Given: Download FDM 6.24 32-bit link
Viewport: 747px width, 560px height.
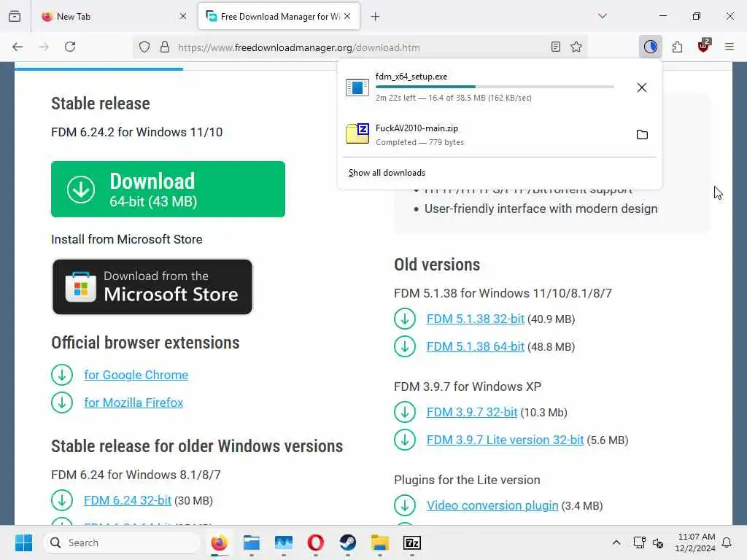Looking at the screenshot, I should [x=128, y=500].
